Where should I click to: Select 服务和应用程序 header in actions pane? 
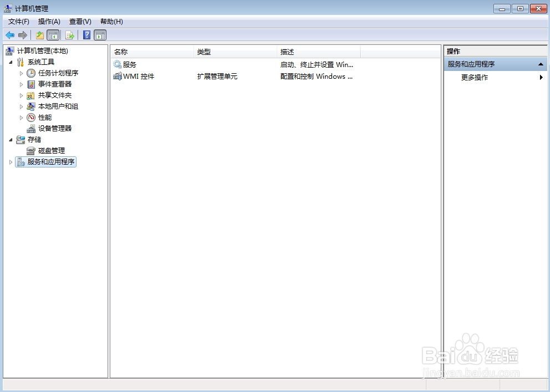click(495, 64)
